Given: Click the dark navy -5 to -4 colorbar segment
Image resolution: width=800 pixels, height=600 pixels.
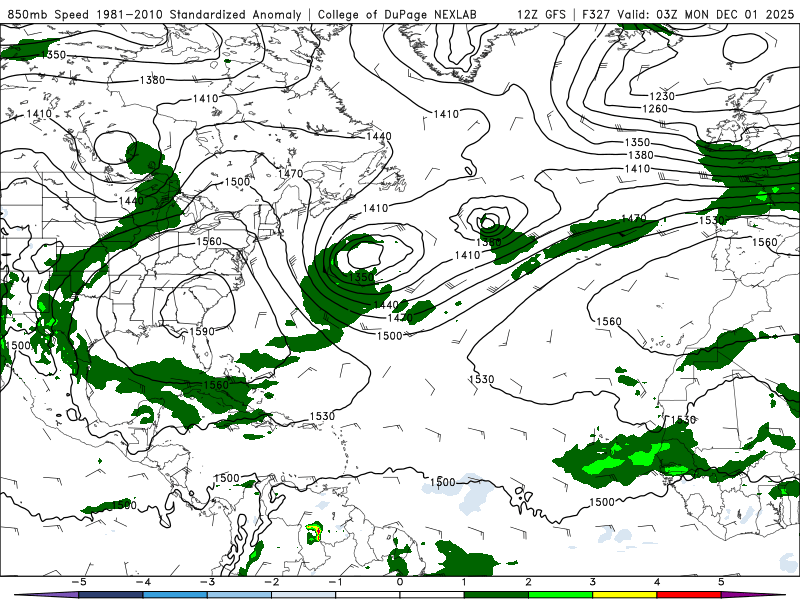Looking at the screenshot, I should (x=111, y=595).
